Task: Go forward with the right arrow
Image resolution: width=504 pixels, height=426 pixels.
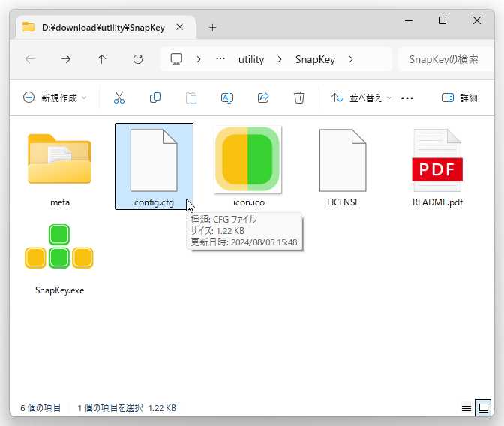Action: point(66,59)
